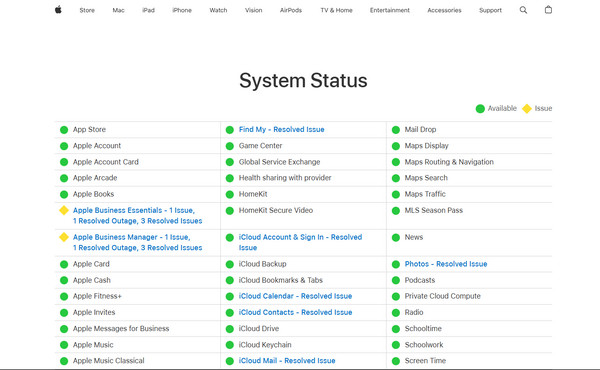
Task: Open Find My - Resolved Issue link
Action: [282, 130]
